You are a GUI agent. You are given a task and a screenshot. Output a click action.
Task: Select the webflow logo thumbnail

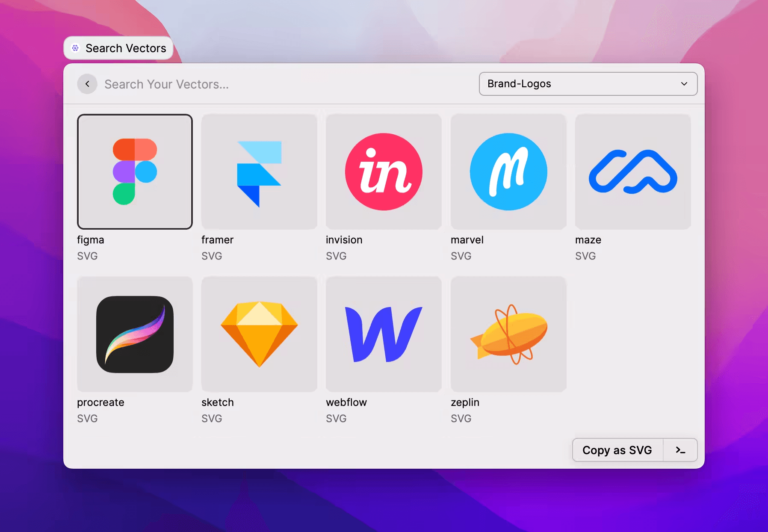point(384,334)
